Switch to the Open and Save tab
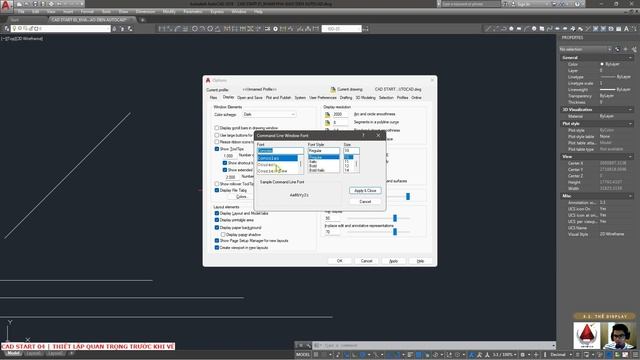This screenshot has height=360, width=640. pos(250,98)
